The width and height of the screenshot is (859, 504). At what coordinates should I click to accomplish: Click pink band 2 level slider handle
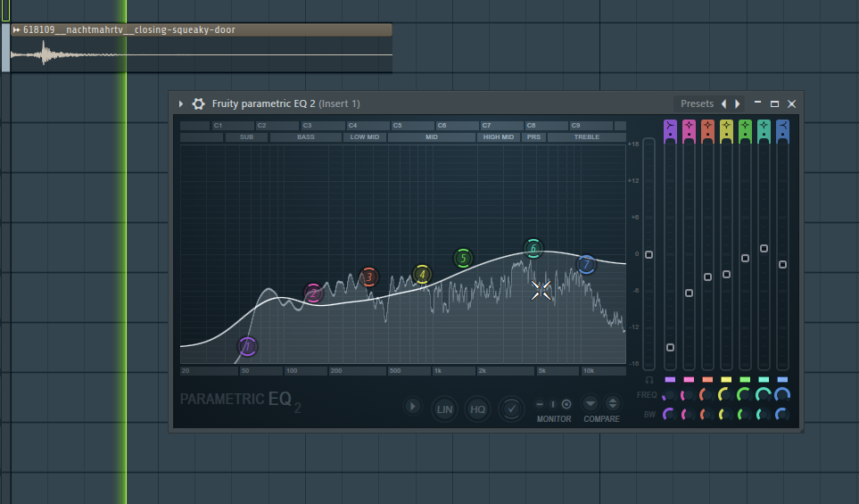click(689, 293)
